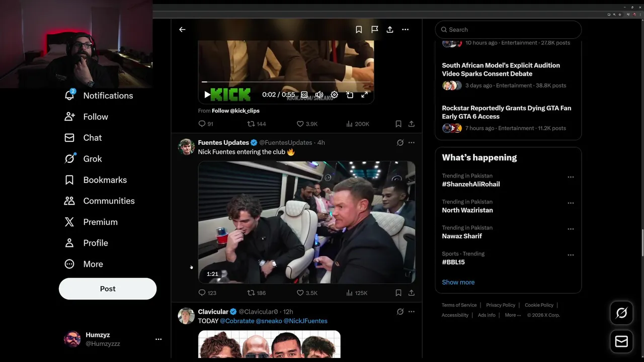Screen dimensions: 644x362
Task: Open Follow in the sidebar
Action: click(86, 117)
